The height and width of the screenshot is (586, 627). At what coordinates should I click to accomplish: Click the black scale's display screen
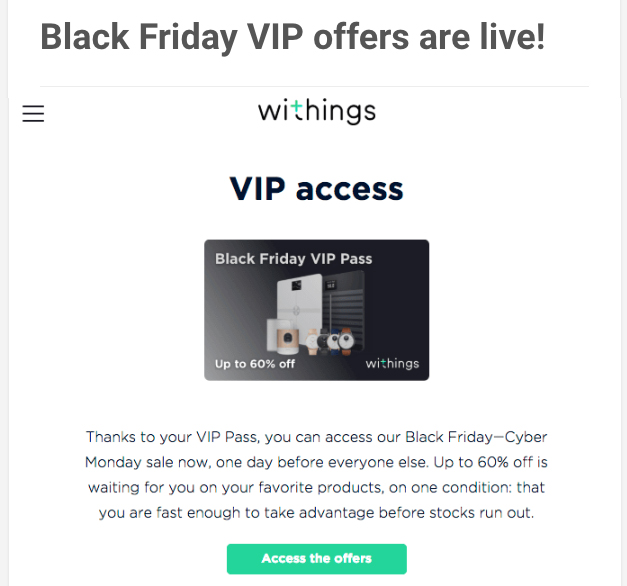331,285
